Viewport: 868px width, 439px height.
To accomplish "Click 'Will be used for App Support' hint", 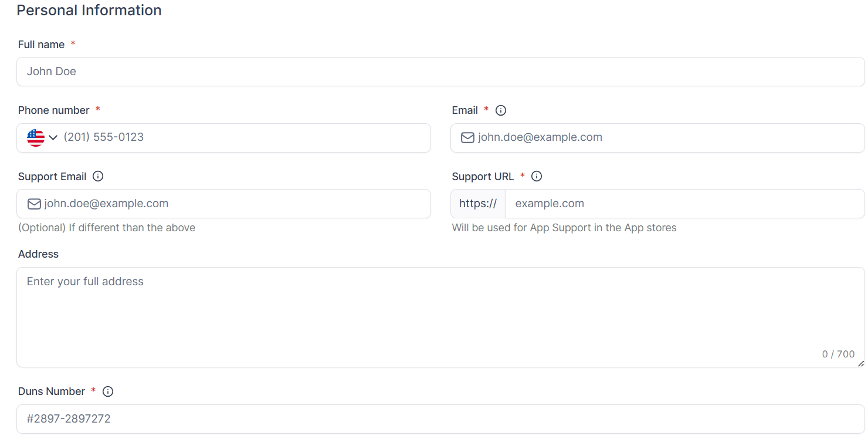I will tap(564, 228).
